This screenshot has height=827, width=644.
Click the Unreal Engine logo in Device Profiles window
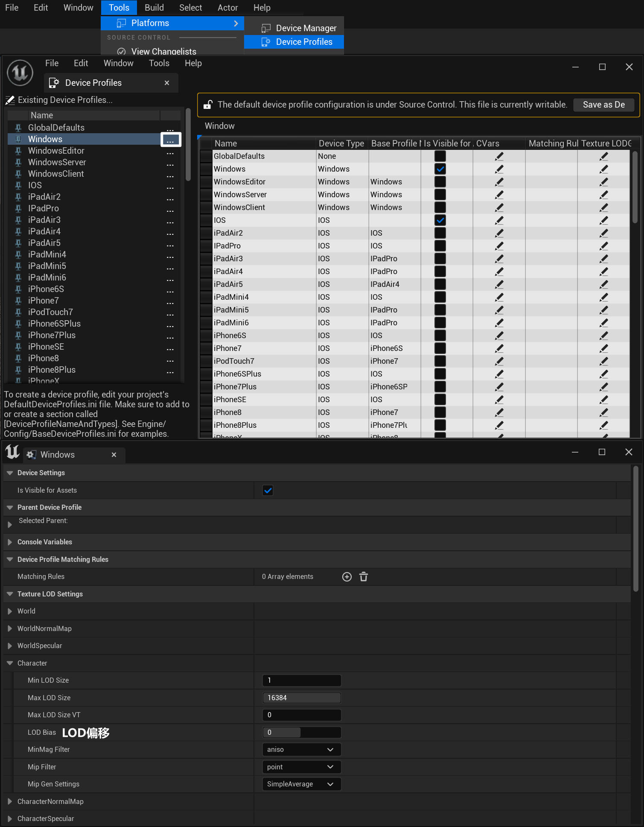(20, 73)
